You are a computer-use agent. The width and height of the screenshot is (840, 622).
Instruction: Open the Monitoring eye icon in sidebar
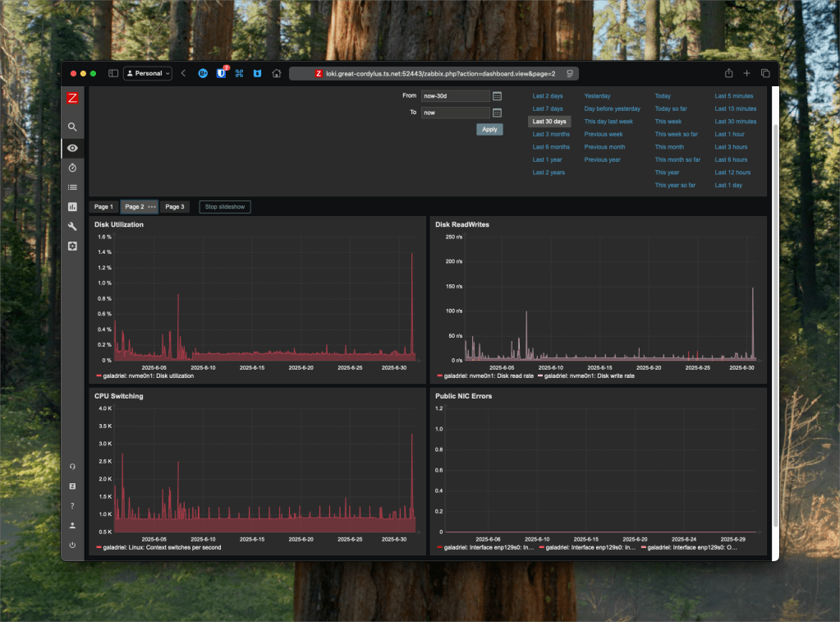pyautogui.click(x=72, y=148)
